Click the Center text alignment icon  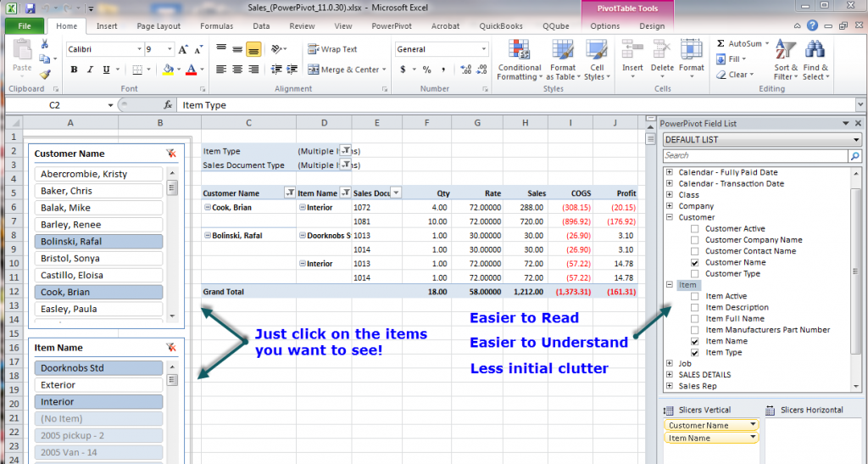coord(237,70)
